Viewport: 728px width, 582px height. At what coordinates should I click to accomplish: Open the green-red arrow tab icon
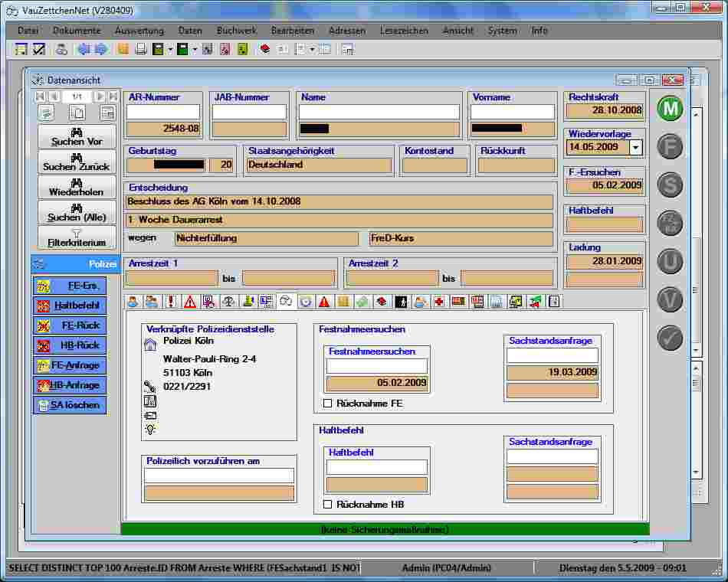(x=535, y=302)
